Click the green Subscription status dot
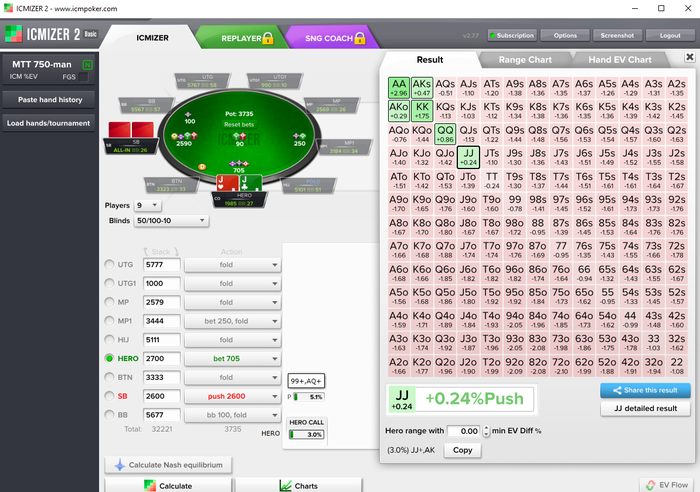Viewport: 700px width, 492px height. click(493, 35)
